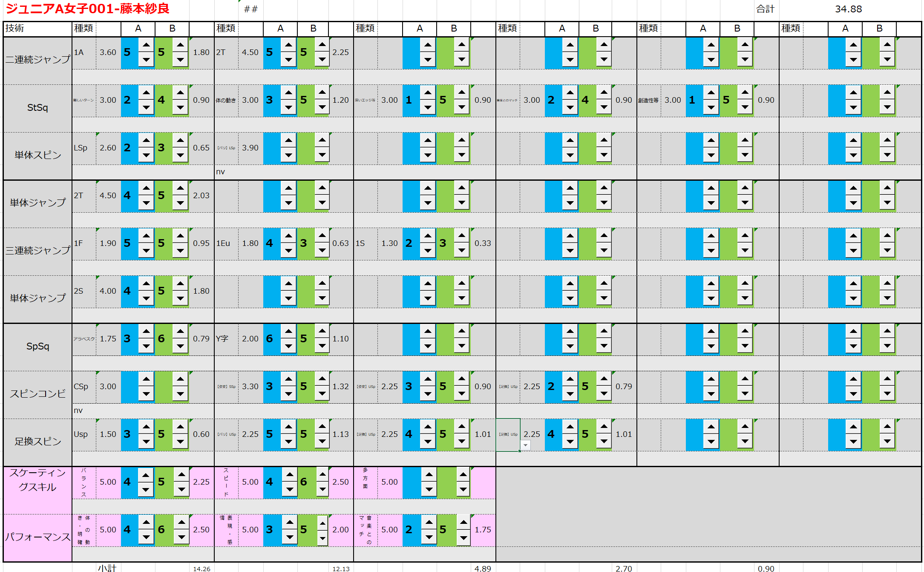The height and width of the screenshot is (572, 924).
Task: Open the dropdown arrow beside selected USp cell
Action: [x=526, y=445]
